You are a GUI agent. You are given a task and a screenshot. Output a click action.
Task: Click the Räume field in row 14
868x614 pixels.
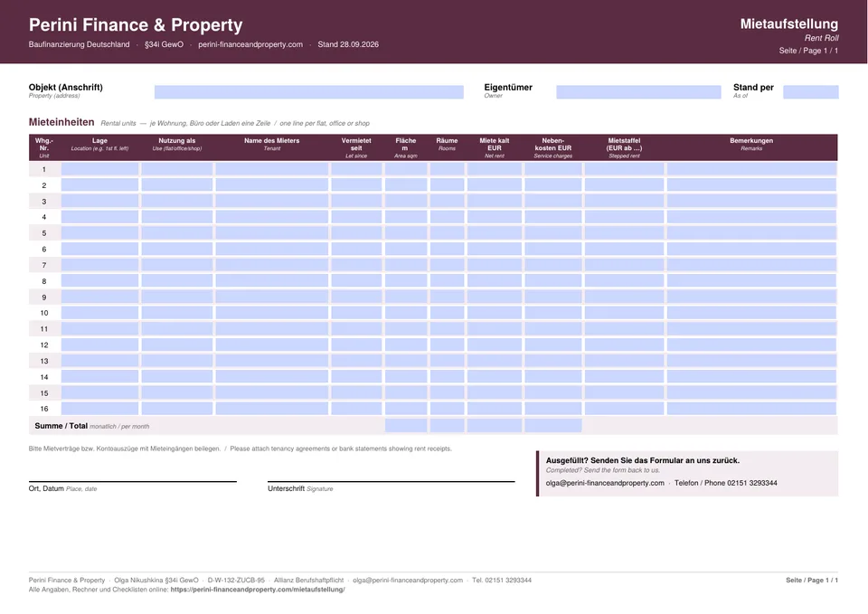point(447,377)
